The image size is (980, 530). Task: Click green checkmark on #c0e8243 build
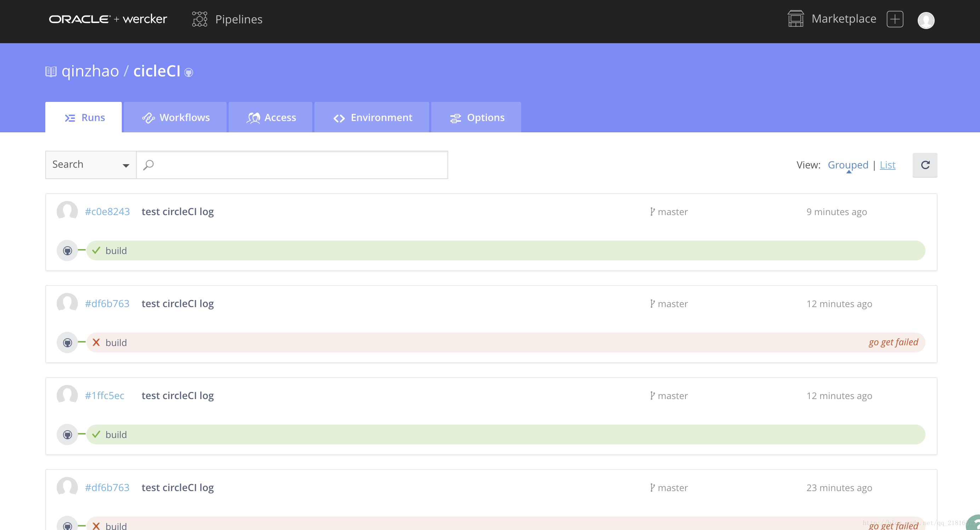tap(96, 250)
